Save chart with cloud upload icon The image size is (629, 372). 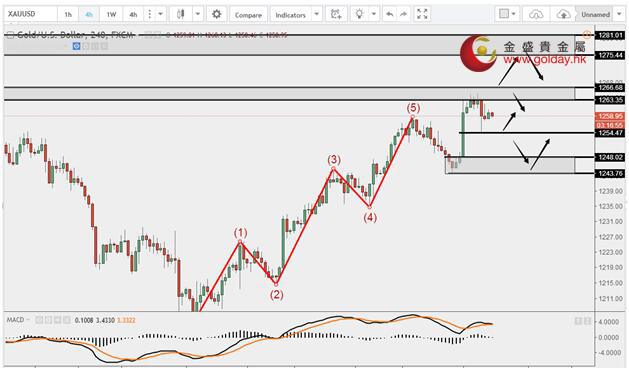[x=563, y=14]
